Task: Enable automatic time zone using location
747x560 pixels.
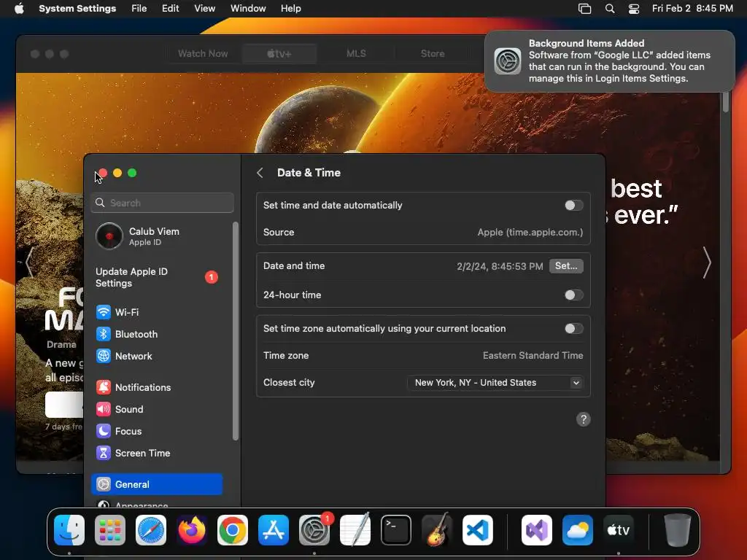Action: [x=573, y=329]
